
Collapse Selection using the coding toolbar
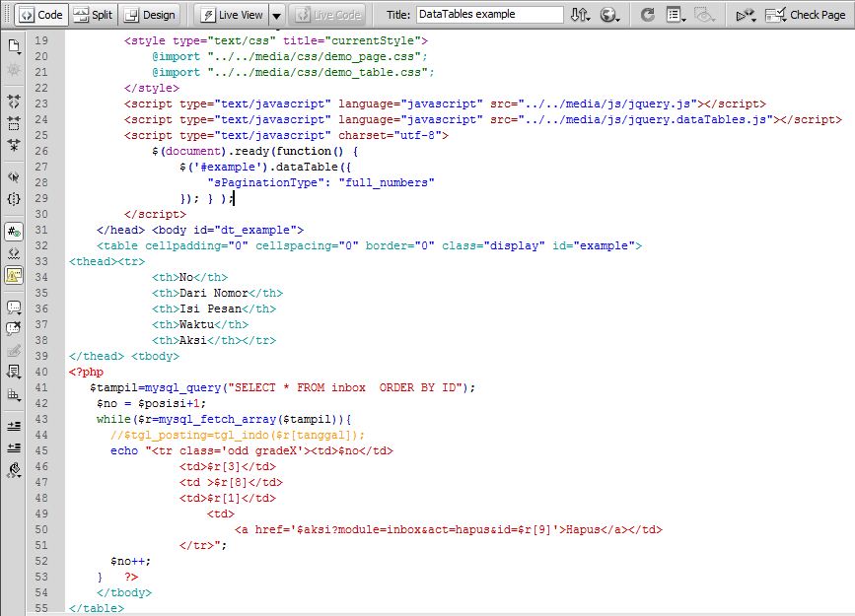click(14, 123)
